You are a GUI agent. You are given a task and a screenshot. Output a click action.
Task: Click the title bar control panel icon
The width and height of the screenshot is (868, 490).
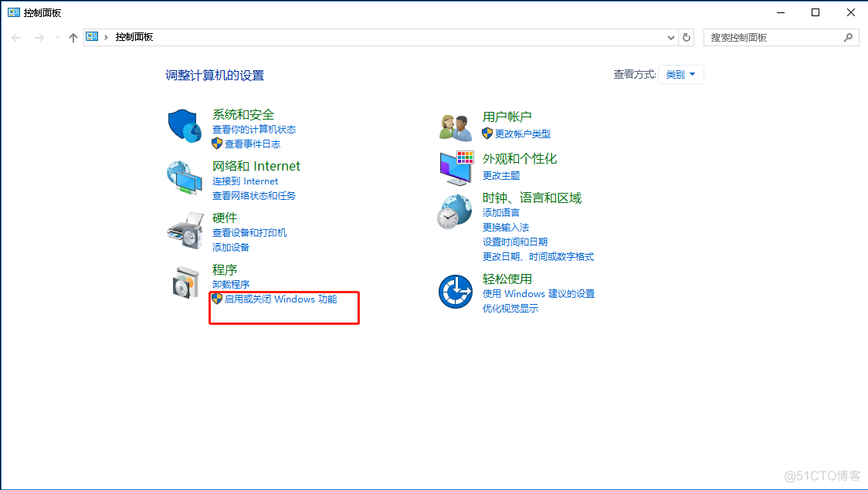point(14,12)
